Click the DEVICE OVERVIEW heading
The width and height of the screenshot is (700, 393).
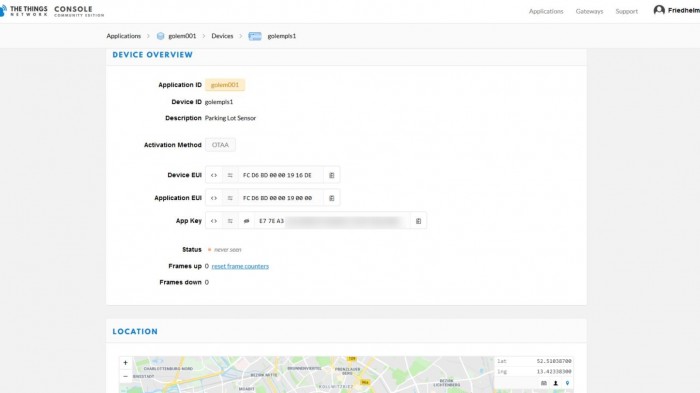click(x=153, y=55)
